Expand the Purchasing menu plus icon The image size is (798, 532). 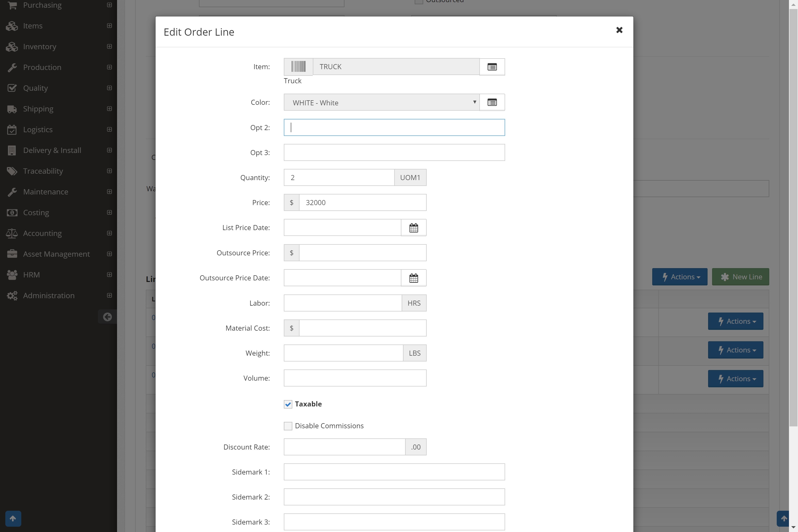(109, 5)
